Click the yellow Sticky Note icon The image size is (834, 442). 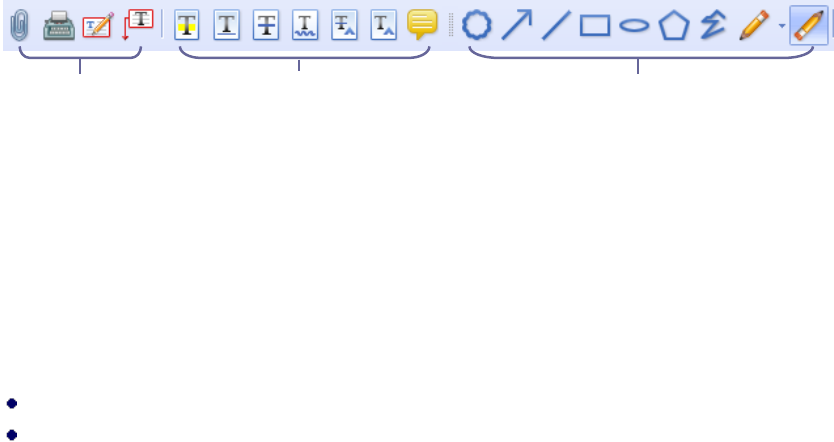tap(422, 24)
